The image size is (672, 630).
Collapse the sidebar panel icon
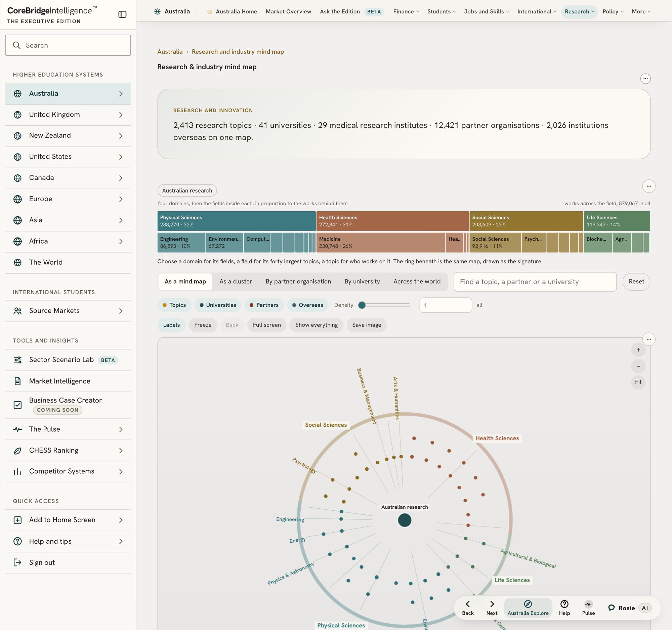[122, 14]
